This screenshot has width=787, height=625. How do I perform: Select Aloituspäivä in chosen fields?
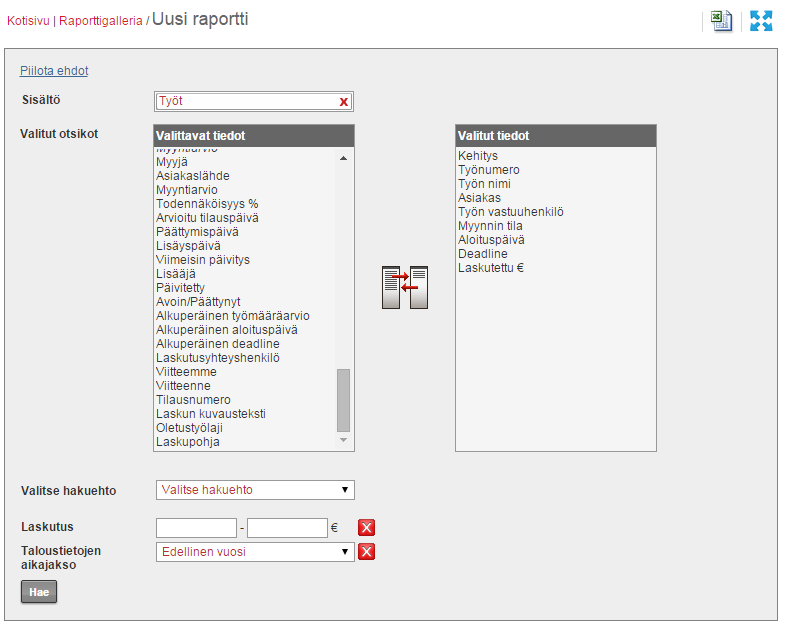491,240
